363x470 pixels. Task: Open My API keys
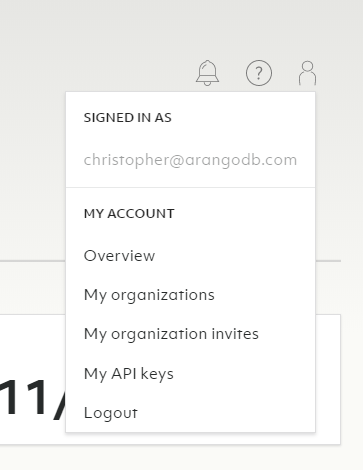[190, 373]
